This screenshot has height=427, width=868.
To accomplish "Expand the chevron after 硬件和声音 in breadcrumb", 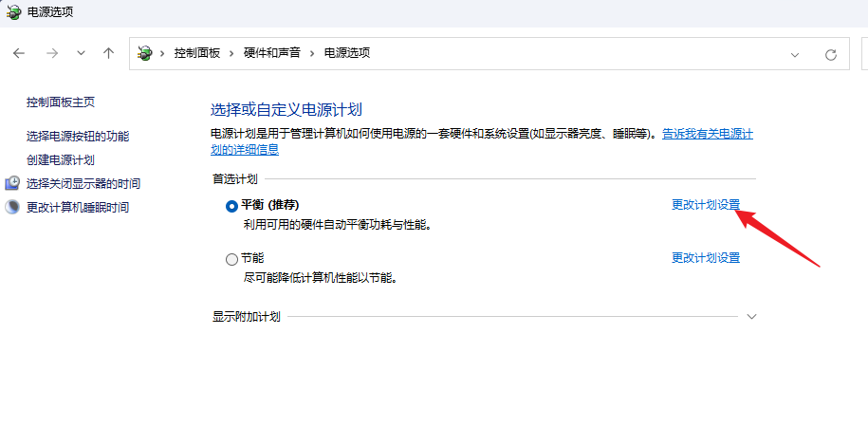I will coord(312,54).
